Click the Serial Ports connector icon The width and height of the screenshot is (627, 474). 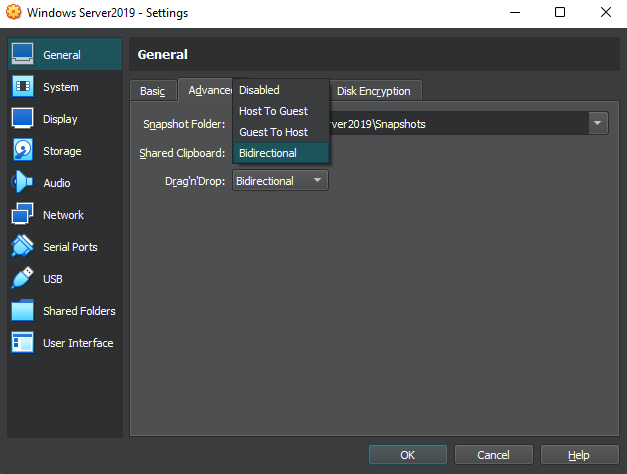[23, 247]
